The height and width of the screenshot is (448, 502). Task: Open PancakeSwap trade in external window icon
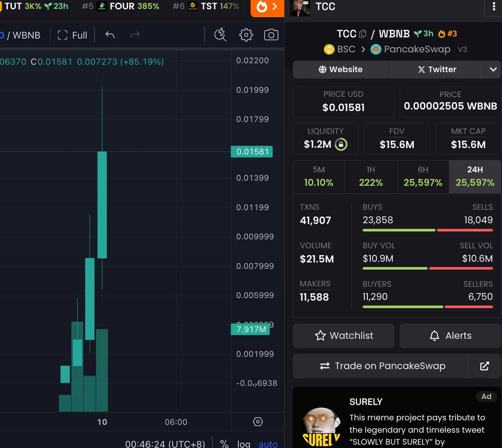pos(484,366)
